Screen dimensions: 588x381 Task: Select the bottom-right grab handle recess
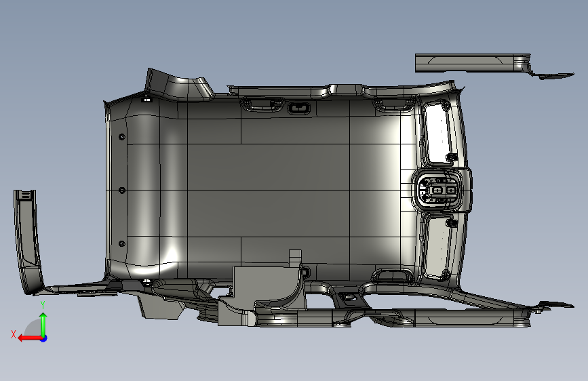(x=393, y=276)
